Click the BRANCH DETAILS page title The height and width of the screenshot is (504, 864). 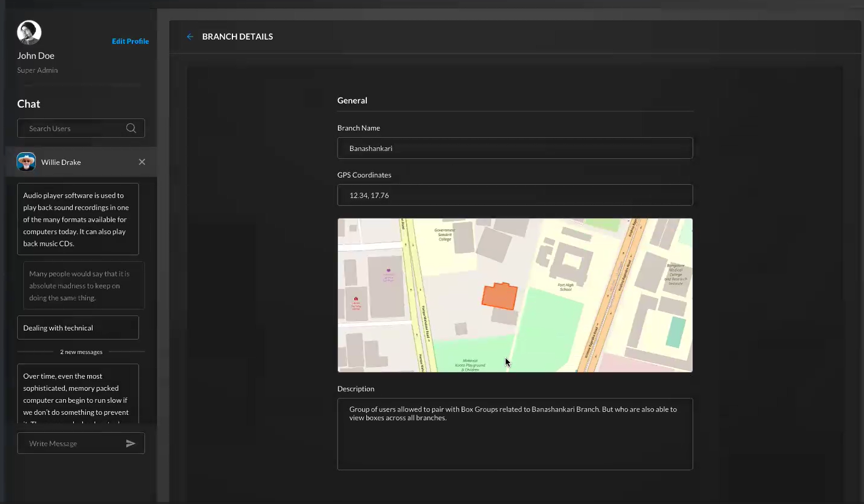237,37
